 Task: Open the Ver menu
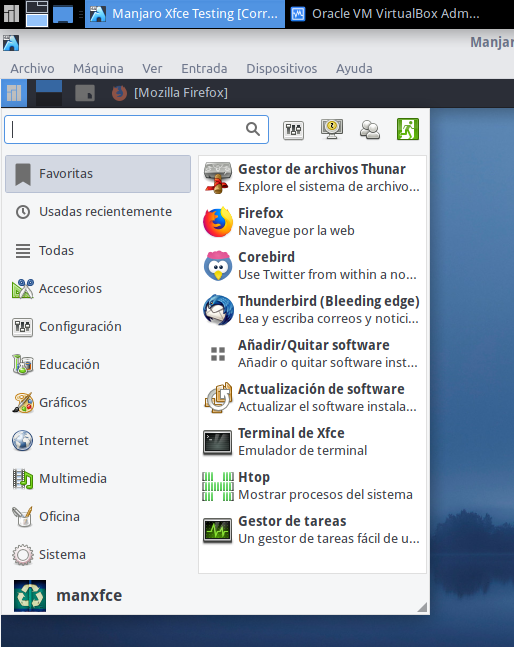point(152,68)
